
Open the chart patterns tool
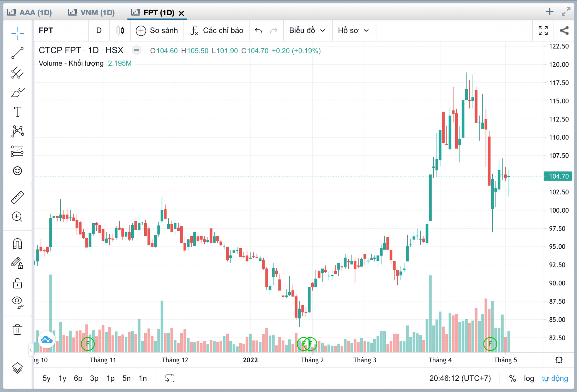click(x=18, y=131)
